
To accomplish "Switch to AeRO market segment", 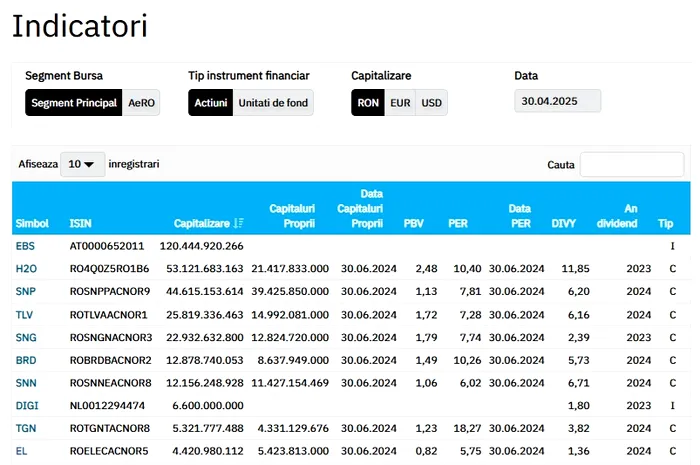I will [x=141, y=103].
